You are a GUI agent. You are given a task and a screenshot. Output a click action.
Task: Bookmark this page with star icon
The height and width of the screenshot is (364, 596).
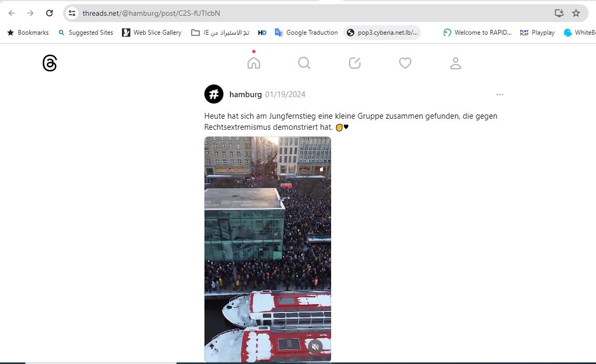coord(576,13)
